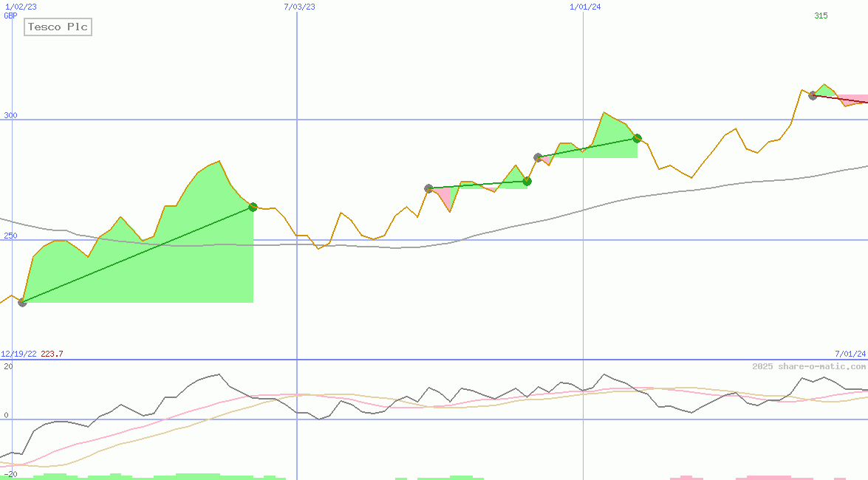Select the 7/01/24 end date label
This screenshot has width=868, height=480.
point(850,354)
